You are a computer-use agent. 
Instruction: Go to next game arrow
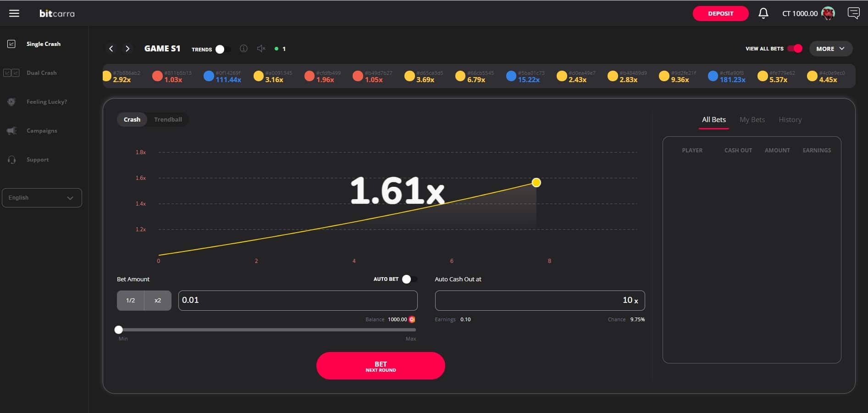click(x=127, y=49)
